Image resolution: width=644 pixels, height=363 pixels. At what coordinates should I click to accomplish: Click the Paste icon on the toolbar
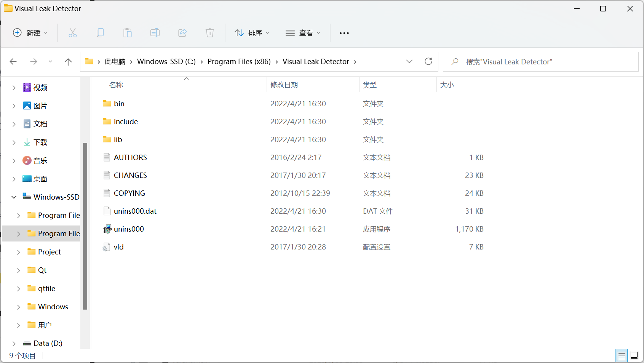tap(128, 33)
